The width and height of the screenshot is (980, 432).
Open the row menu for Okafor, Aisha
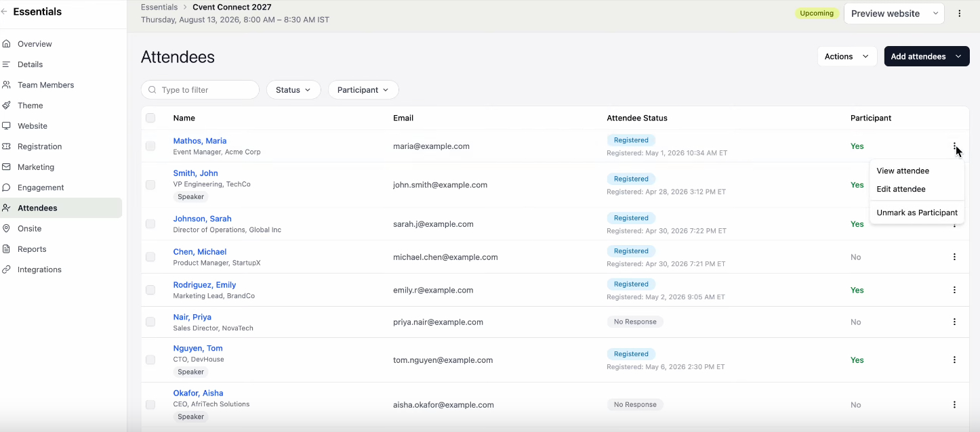pyautogui.click(x=954, y=405)
